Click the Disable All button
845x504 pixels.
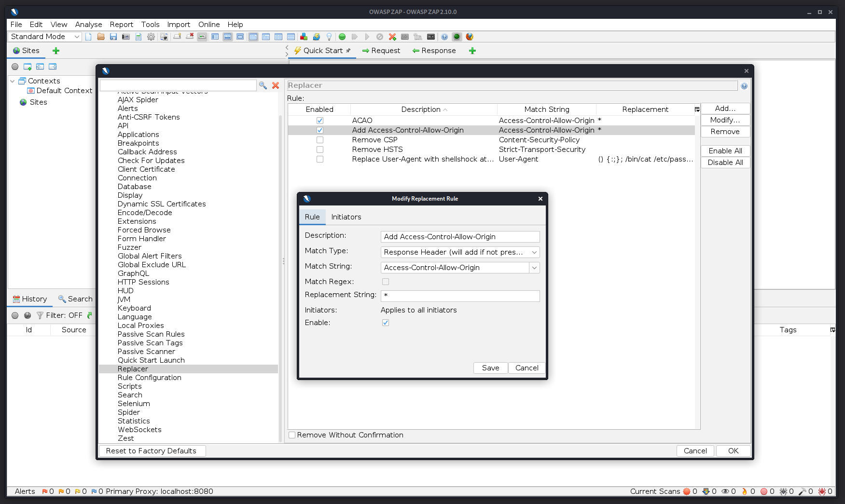(725, 163)
